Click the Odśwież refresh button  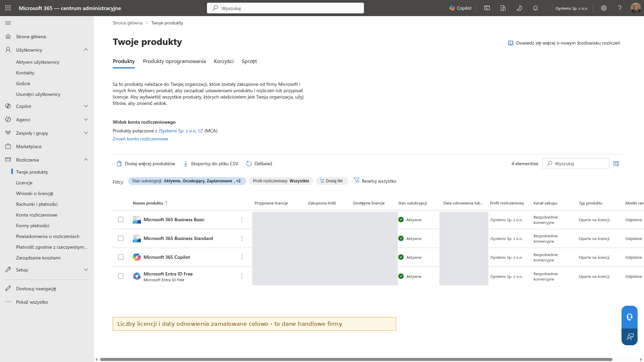[x=259, y=164]
